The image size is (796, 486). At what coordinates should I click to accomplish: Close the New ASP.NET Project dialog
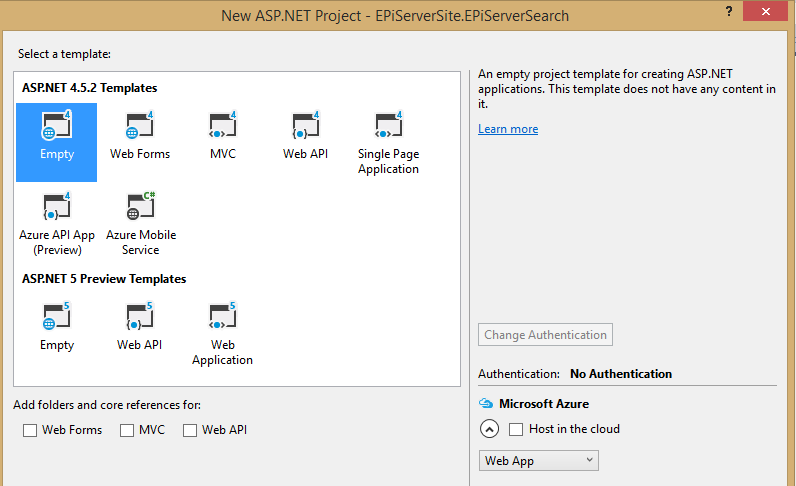click(x=765, y=11)
